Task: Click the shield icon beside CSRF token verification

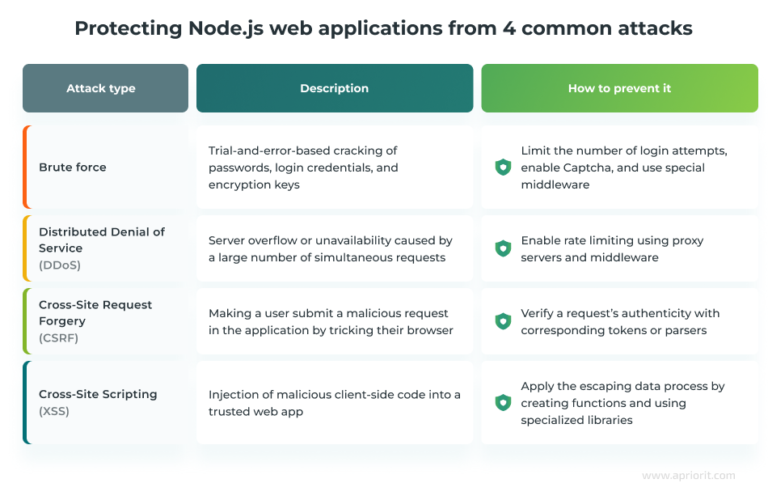Action: (503, 321)
